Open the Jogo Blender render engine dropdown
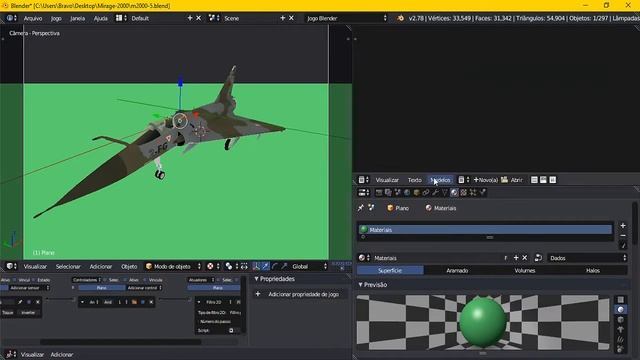 (x=346, y=18)
